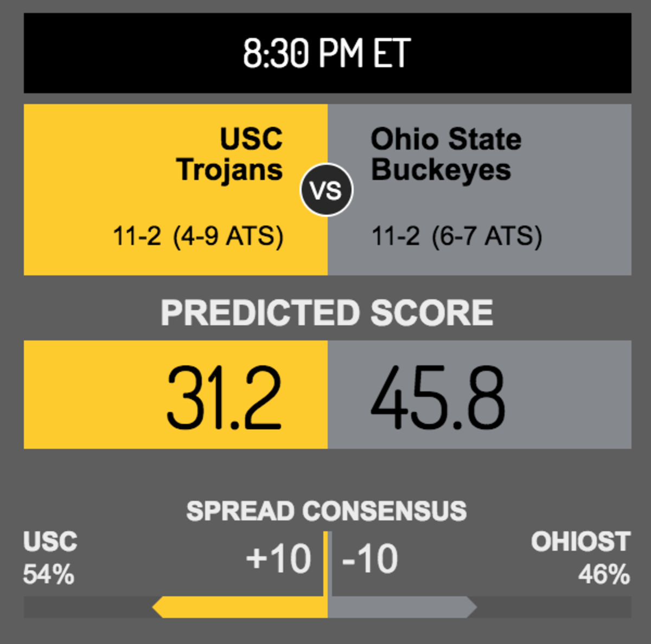Image resolution: width=651 pixels, height=644 pixels.
Task: Open the Ohio State Buckeyes team name
Action: 446,154
